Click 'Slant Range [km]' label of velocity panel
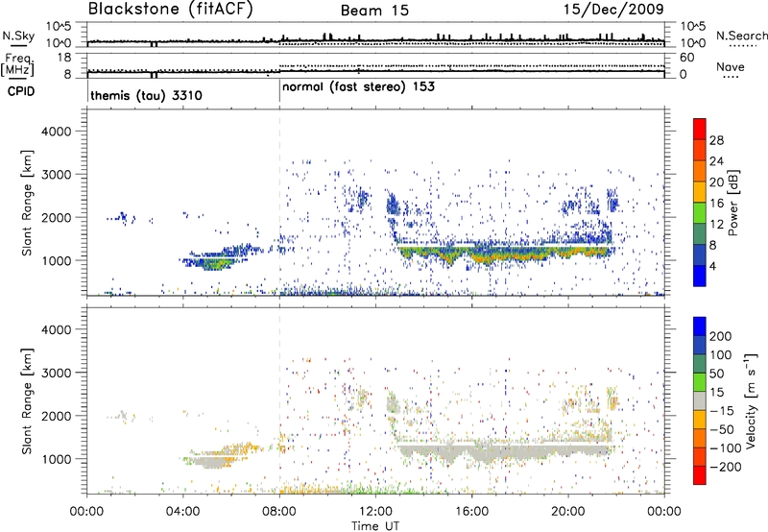 (28, 401)
